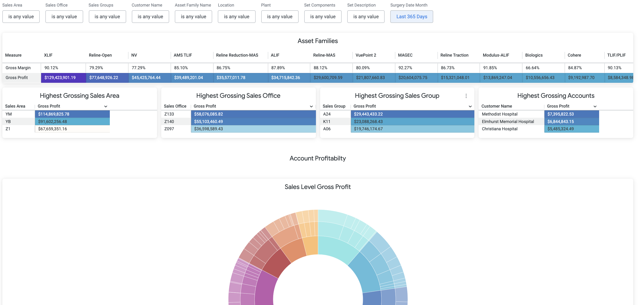Click the yellow-orange inner sunburst segment

(x=311, y=246)
